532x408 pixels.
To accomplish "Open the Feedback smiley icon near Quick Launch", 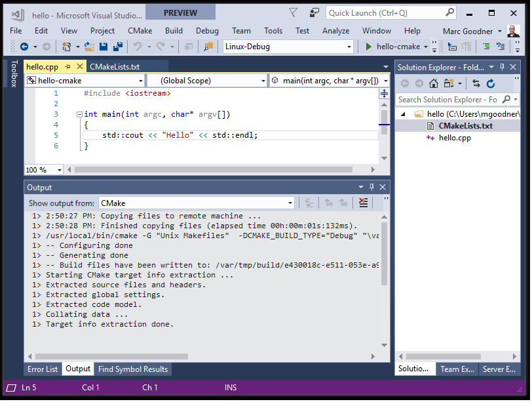I will pyautogui.click(x=314, y=12).
